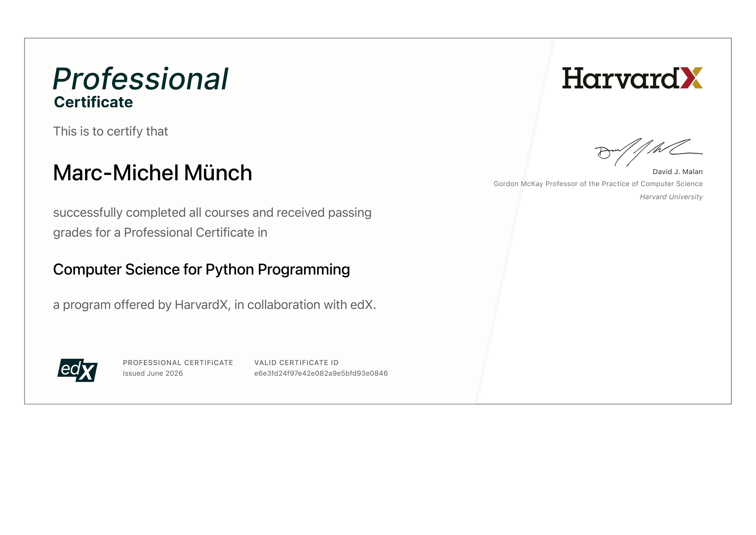This screenshot has width=756, height=535.
Task: Click the 'Harvard University' italic text
Action: (671, 197)
